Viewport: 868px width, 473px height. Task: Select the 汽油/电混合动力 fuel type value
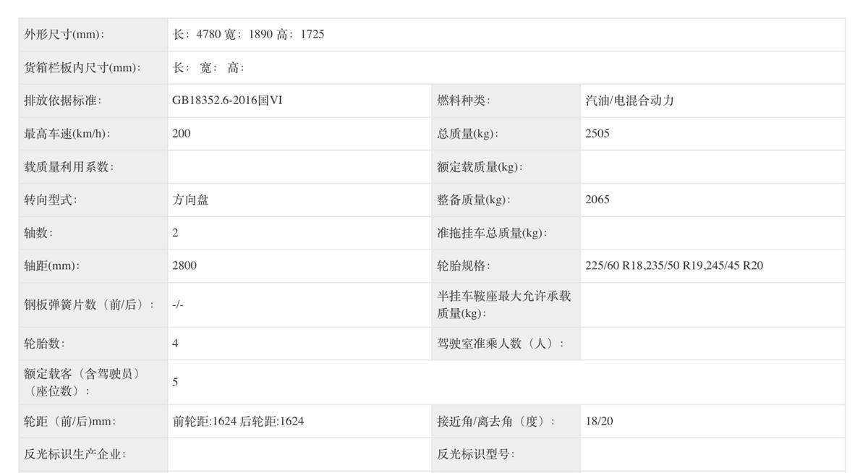tap(629, 101)
